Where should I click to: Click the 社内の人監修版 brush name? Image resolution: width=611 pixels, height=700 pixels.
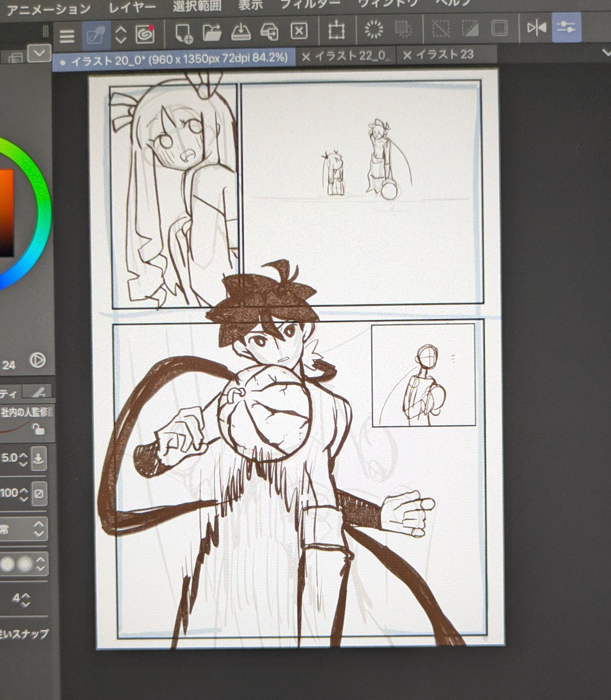coord(27,413)
